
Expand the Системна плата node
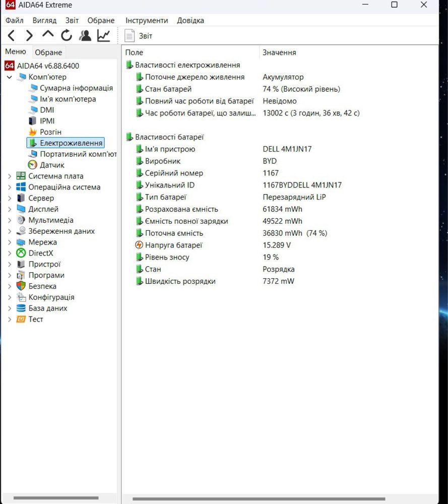(x=9, y=176)
